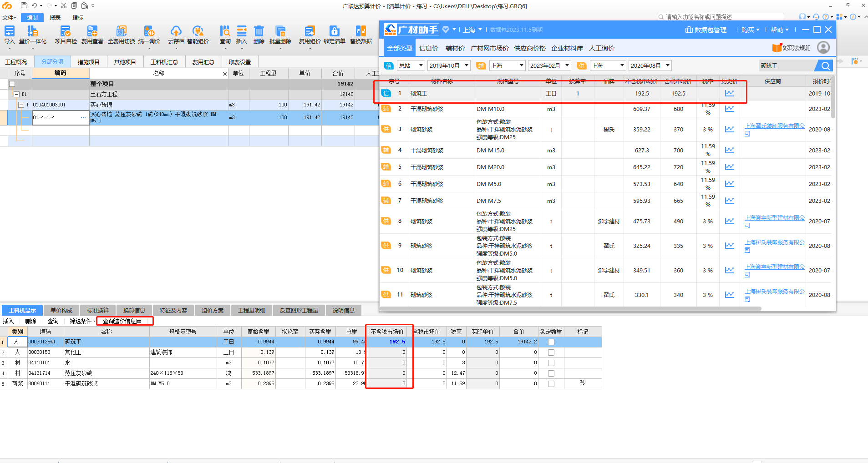Click the Paste clipboard icon
Screen dimensions: 868x463
point(85,5)
